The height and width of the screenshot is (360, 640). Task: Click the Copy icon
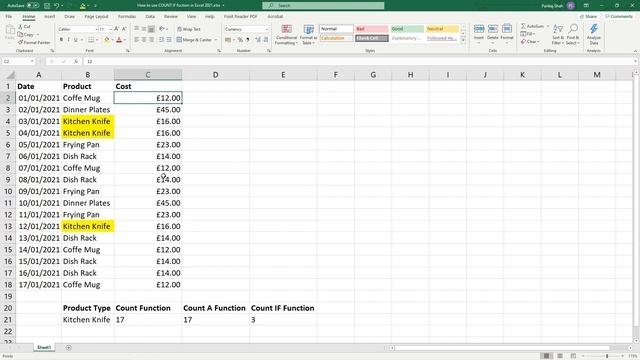(x=20, y=34)
